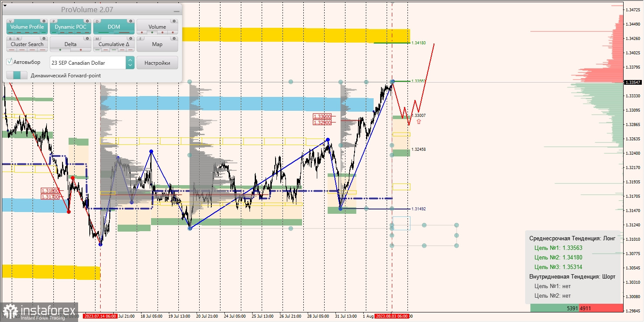644x322 pixels.
Task: Click the 1.34025 price axis label
Action: 634,53
